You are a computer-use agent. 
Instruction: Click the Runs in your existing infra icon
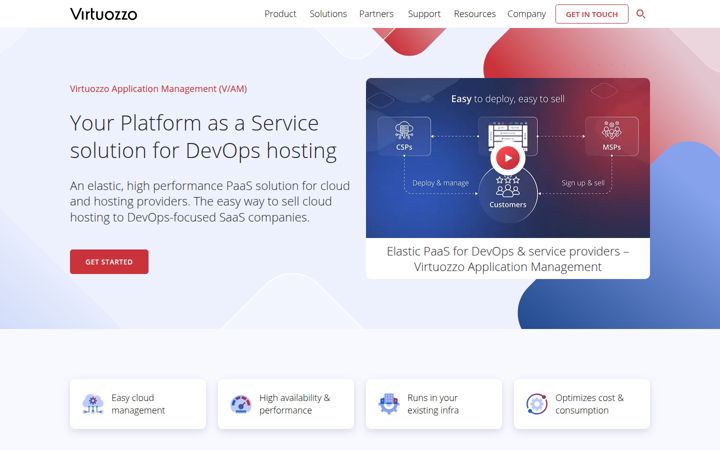point(388,404)
